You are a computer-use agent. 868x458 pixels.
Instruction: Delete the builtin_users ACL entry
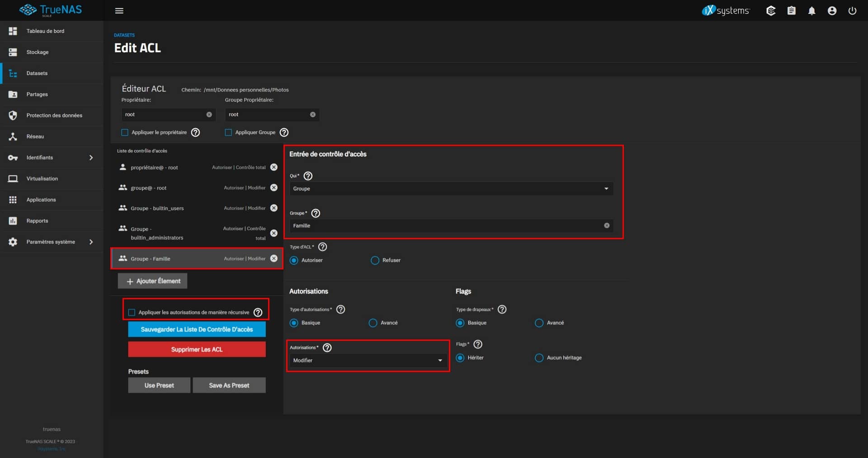coord(274,208)
